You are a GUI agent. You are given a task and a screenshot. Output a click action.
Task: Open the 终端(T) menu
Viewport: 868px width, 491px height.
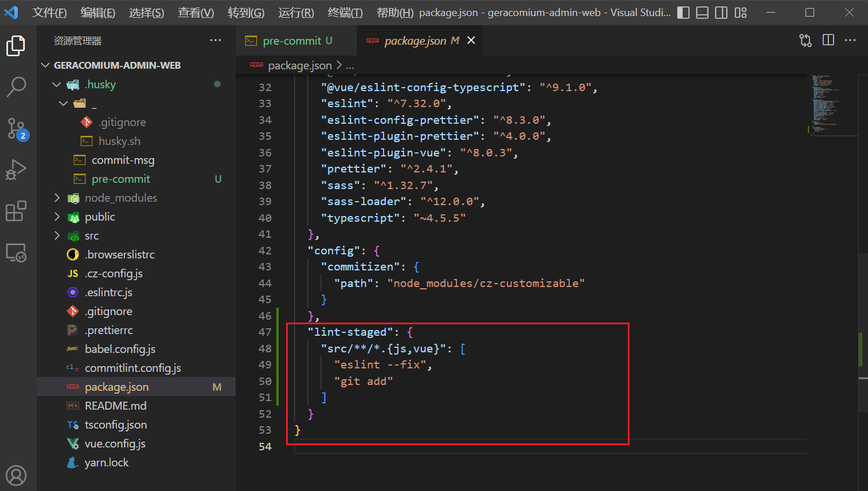(345, 13)
